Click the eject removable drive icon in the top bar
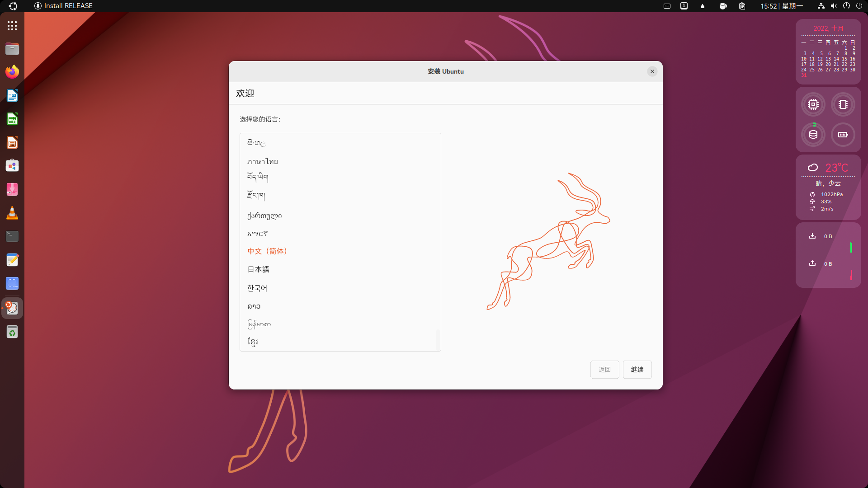 click(703, 6)
